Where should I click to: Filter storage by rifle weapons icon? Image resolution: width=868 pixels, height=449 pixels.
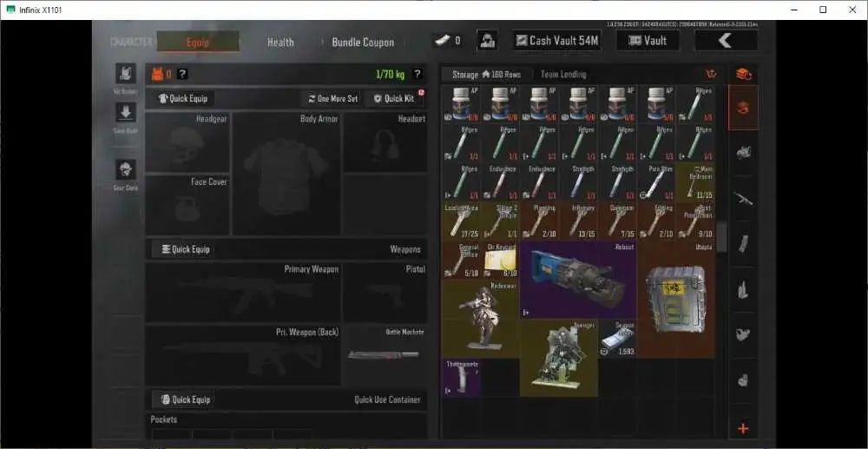pos(743,198)
